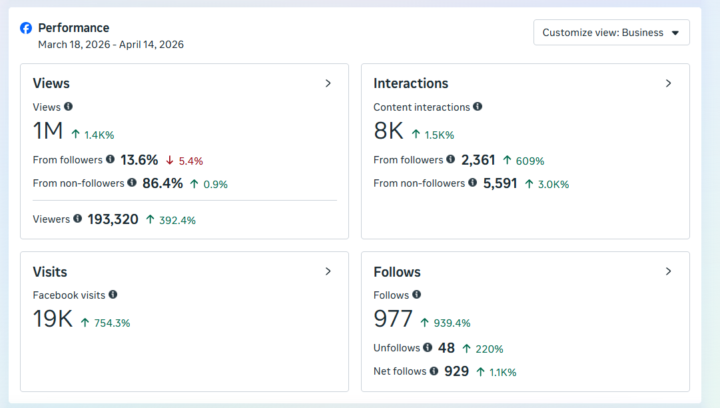
Task: Click info icon next to Follows metric label
Action: pos(416,294)
